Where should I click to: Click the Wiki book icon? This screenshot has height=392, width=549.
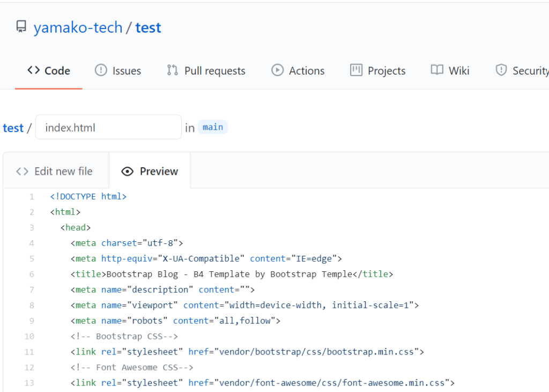point(437,70)
